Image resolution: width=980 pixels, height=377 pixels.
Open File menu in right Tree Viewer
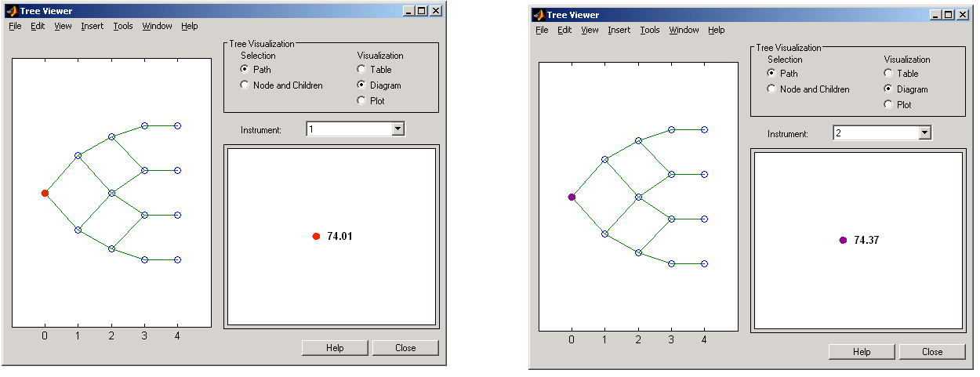pos(543,30)
